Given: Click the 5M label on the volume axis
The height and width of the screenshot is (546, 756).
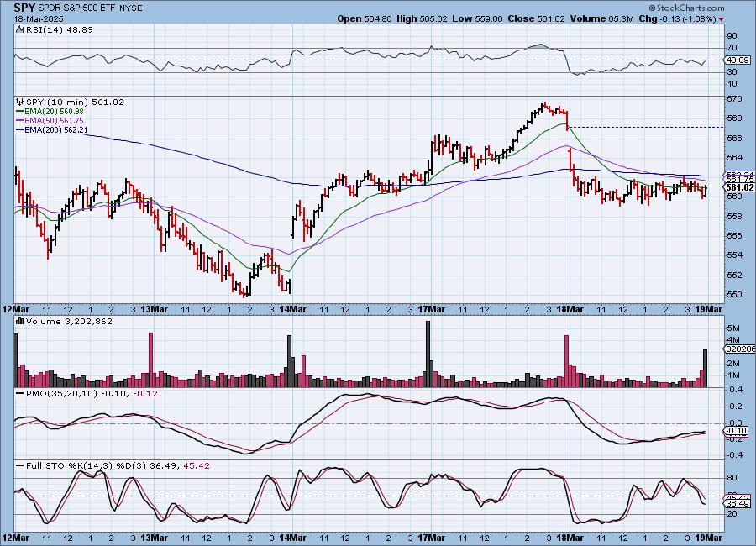Looking at the screenshot, I should click(x=733, y=328).
